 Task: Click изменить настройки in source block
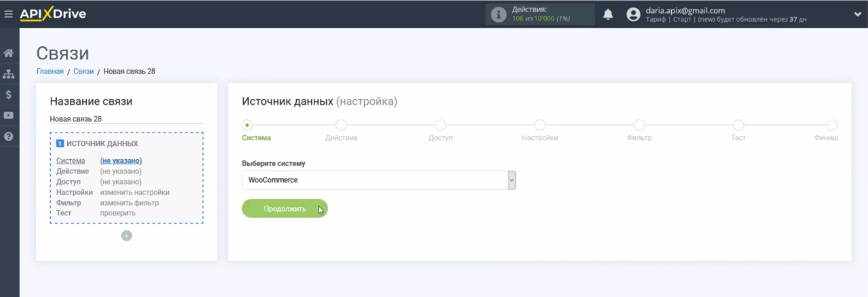click(x=135, y=192)
